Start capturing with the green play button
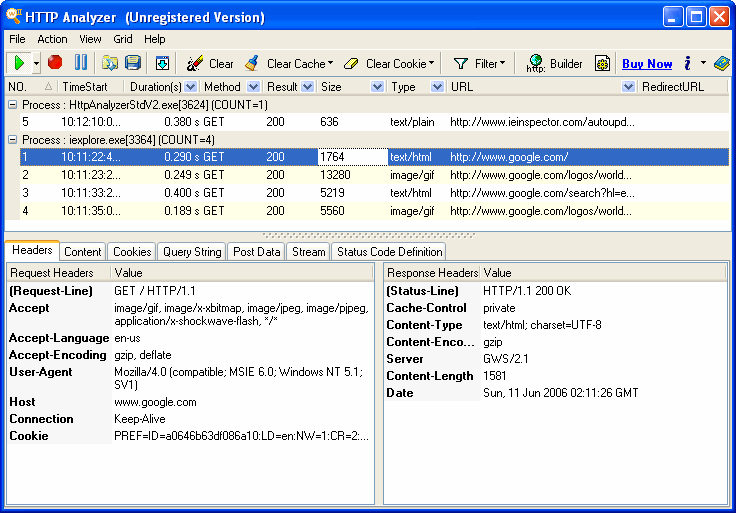Image resolution: width=736 pixels, height=513 pixels. 19,62
